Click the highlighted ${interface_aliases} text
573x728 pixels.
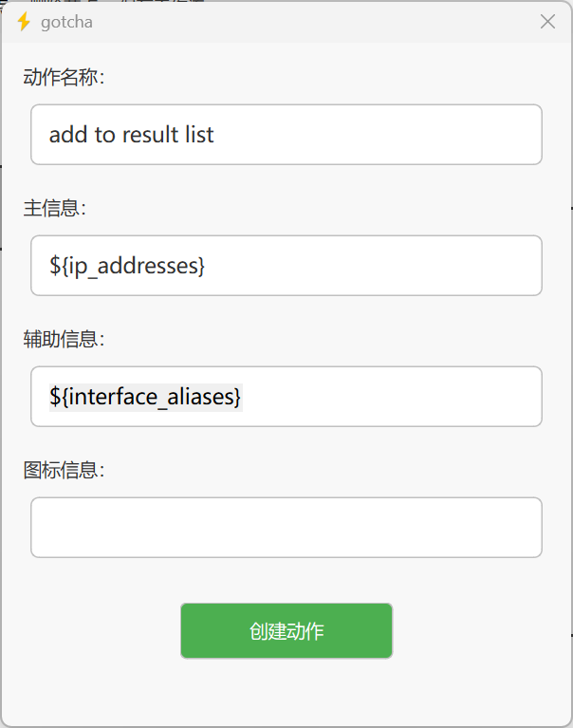tap(146, 397)
